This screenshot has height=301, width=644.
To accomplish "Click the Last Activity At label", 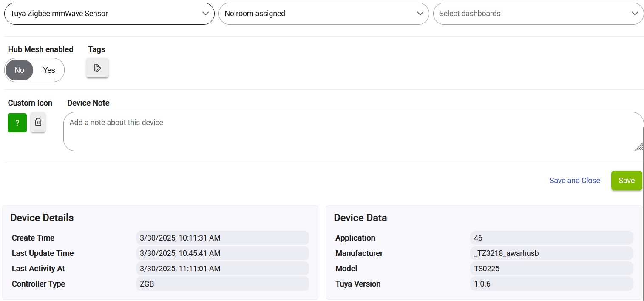I will (x=38, y=269).
